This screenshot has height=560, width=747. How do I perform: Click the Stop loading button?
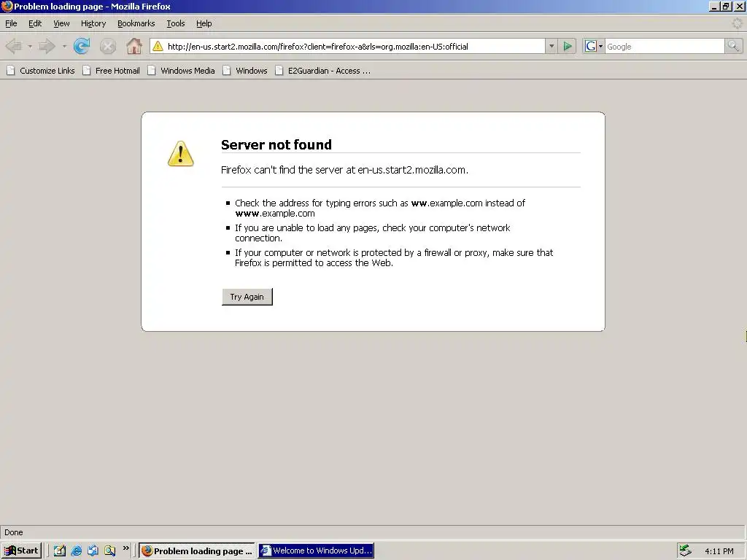click(x=108, y=46)
